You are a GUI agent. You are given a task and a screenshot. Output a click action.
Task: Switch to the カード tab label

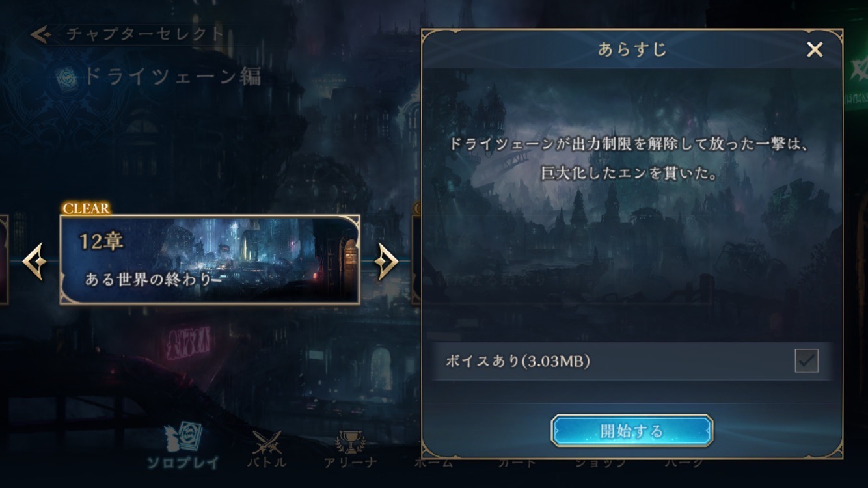[x=517, y=463]
